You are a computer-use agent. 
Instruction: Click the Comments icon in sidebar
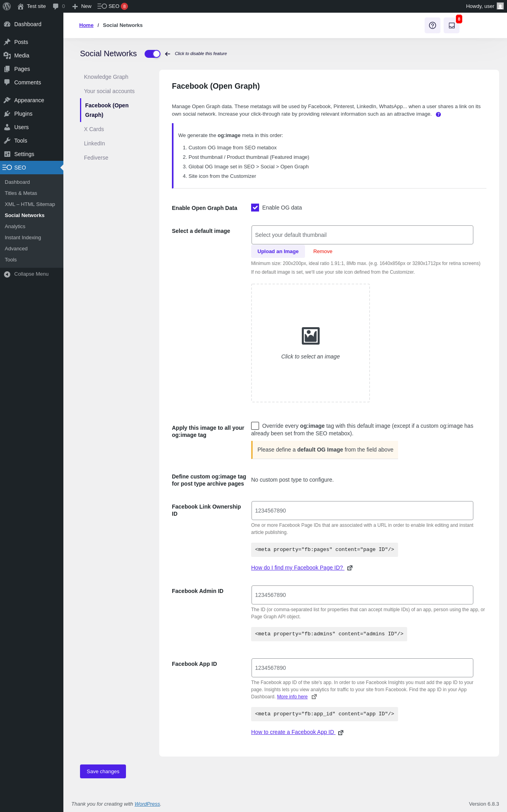(x=7, y=82)
